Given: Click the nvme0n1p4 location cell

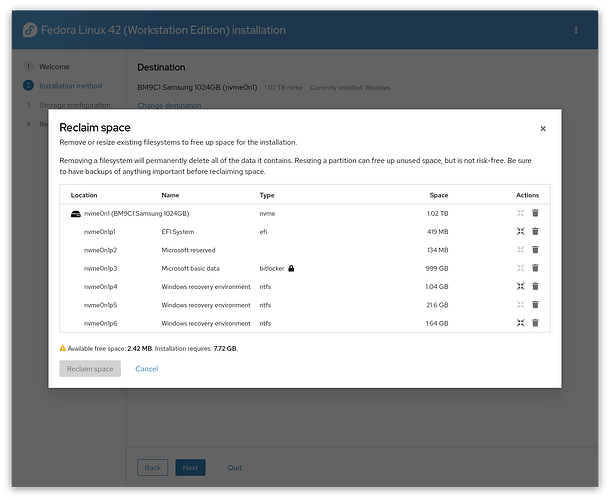Looking at the screenshot, I should (101, 287).
